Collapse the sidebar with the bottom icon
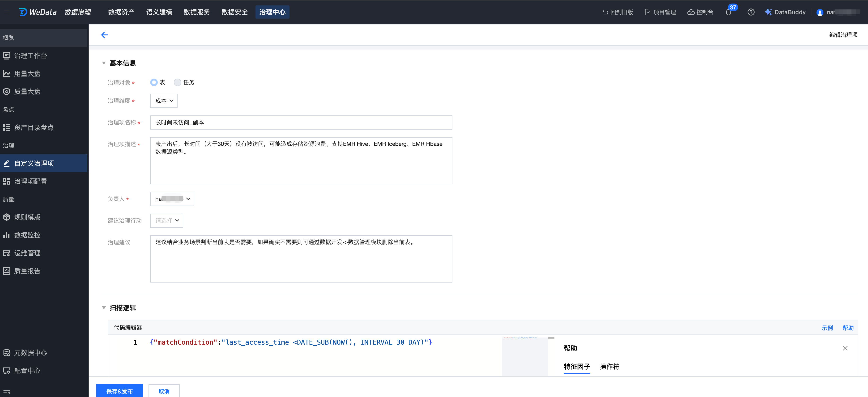 pos(6,392)
